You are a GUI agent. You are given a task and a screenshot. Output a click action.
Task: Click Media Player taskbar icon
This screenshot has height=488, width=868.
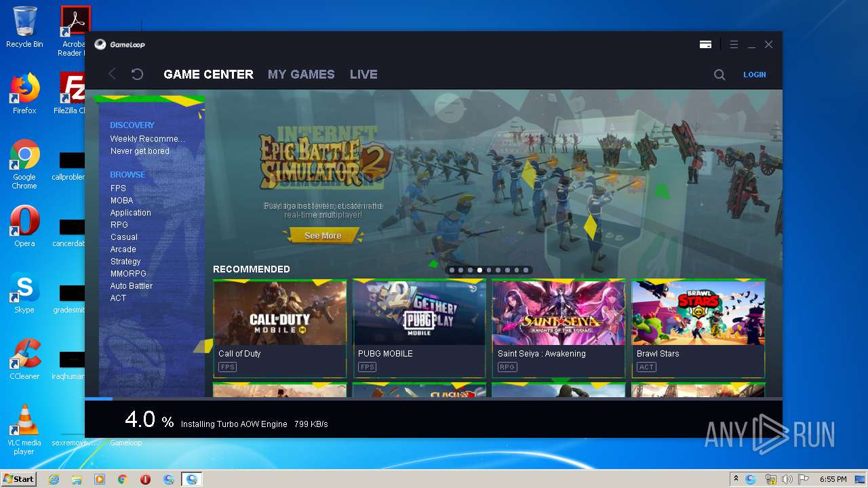tap(100, 479)
